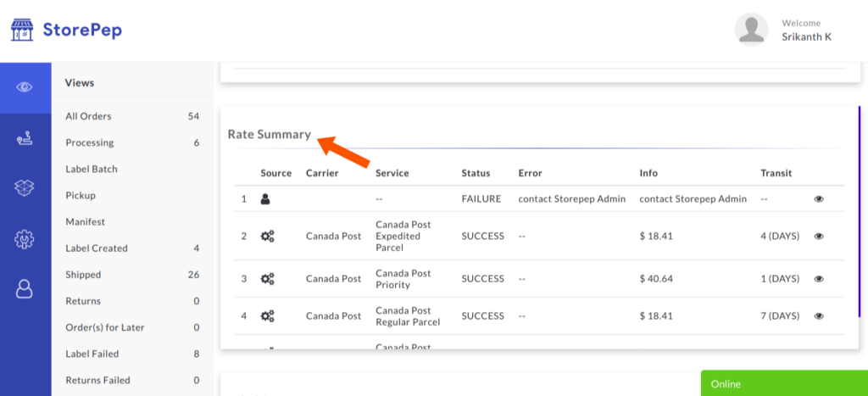
Task: Click the $ 40.64 rate value
Action: click(656, 279)
